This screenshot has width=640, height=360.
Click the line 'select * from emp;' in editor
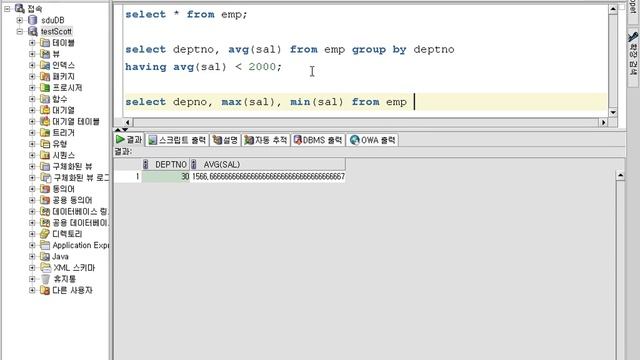[x=186, y=14]
